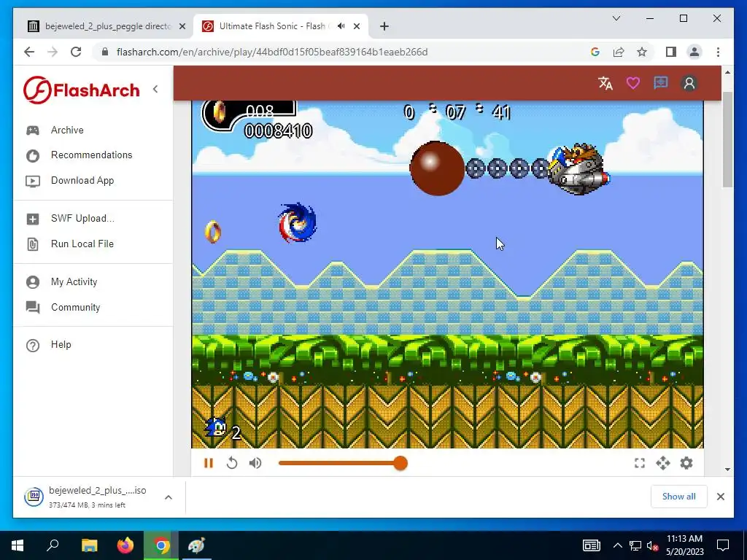747x560 pixels.
Task: Click the network tray icon
Action: (635, 545)
